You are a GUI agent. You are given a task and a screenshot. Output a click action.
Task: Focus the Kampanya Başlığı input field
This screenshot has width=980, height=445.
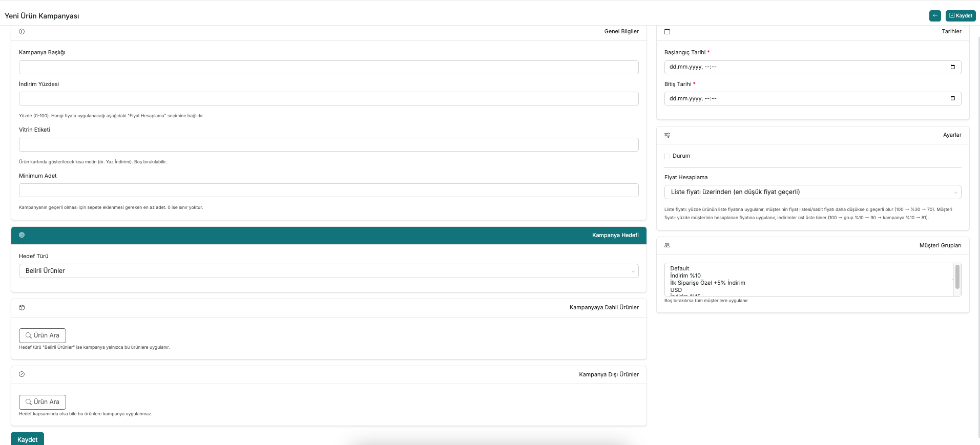point(329,67)
